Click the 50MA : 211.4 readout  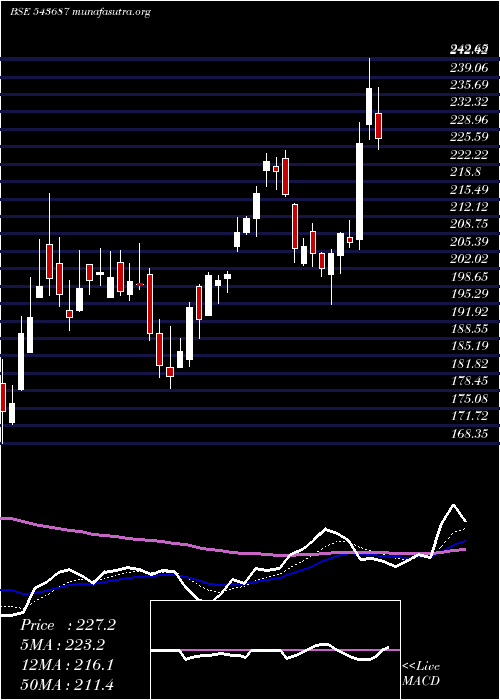click(66, 684)
